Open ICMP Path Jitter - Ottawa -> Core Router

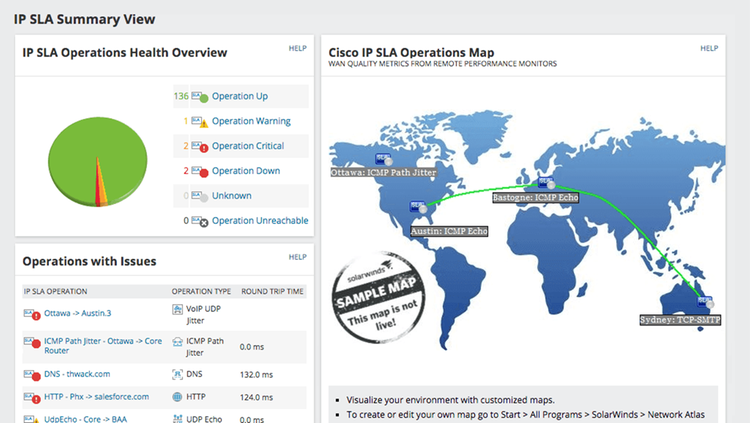[103, 345]
